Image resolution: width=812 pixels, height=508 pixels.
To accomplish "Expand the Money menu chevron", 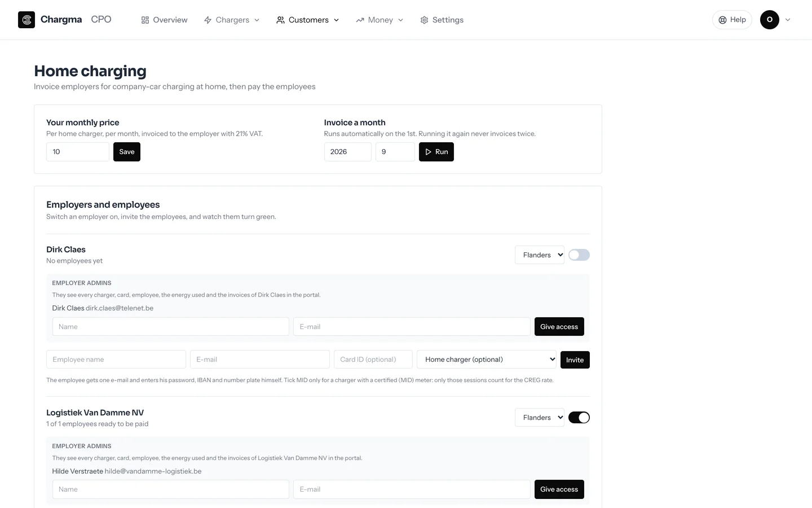I will (401, 20).
